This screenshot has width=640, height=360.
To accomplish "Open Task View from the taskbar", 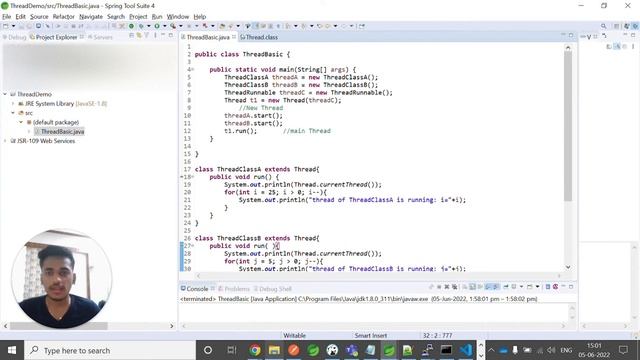I will click(232, 350).
